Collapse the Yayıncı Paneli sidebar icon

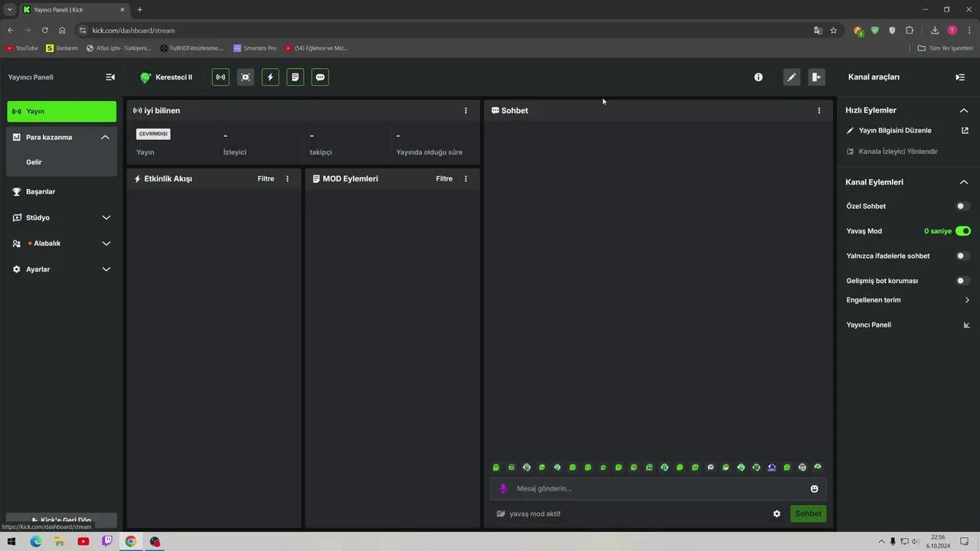click(x=110, y=77)
